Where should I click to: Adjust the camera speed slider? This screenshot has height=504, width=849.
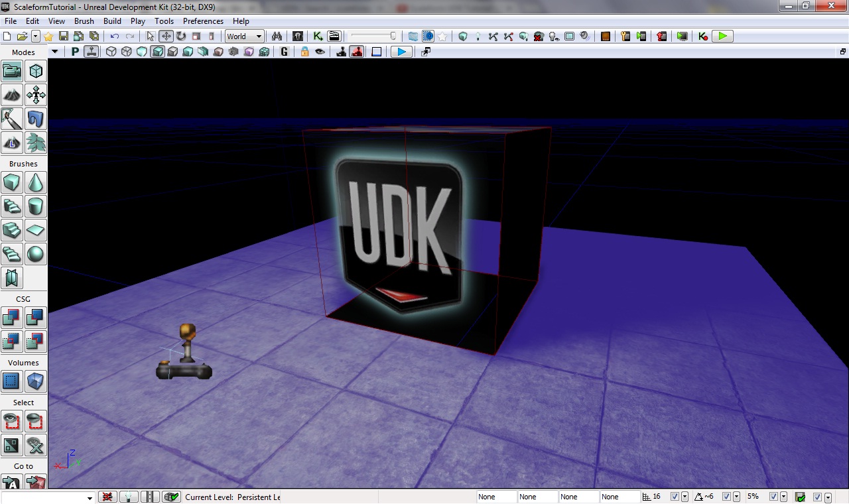pyautogui.click(x=373, y=36)
